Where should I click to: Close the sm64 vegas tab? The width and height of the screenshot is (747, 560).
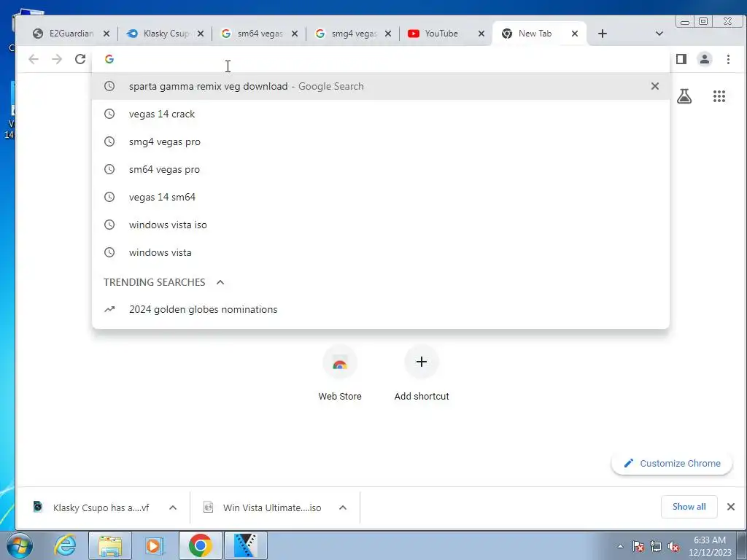[x=295, y=34]
